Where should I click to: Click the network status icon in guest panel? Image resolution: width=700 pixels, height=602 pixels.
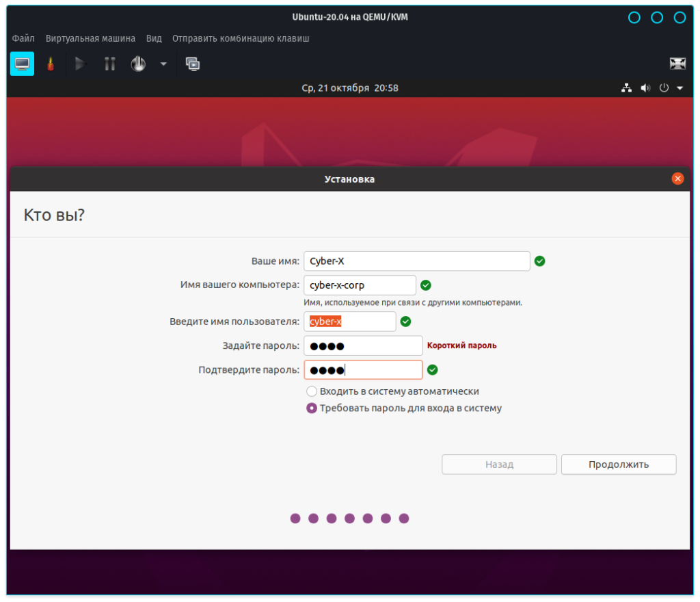(626, 88)
